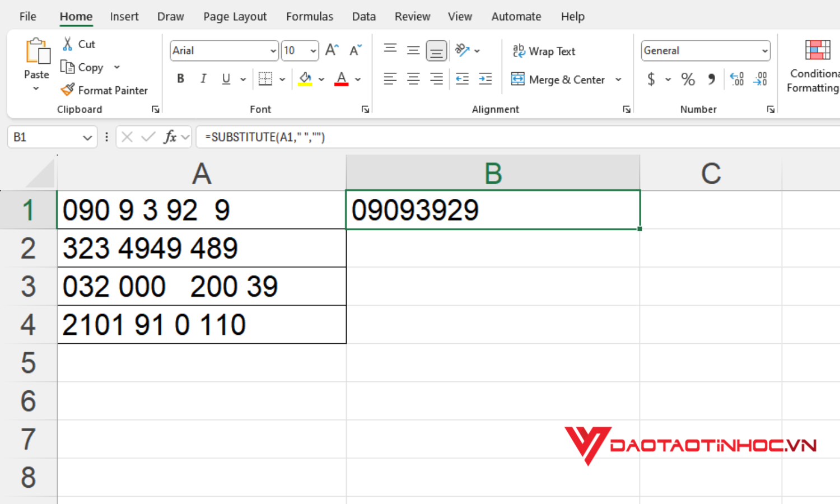Screen dimensions: 840x504
Task: Increase decimal places shown
Action: (x=737, y=79)
